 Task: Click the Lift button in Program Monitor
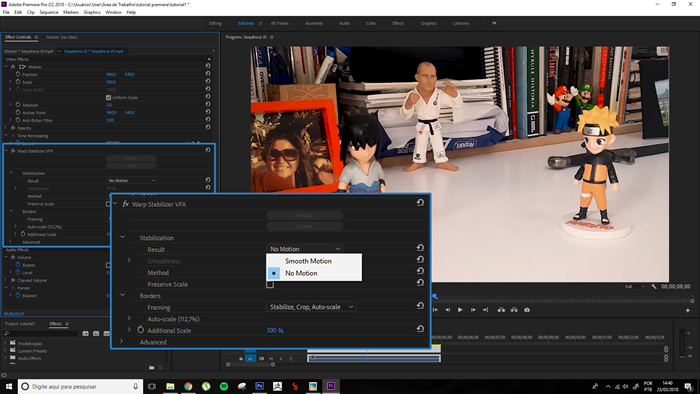(x=501, y=310)
